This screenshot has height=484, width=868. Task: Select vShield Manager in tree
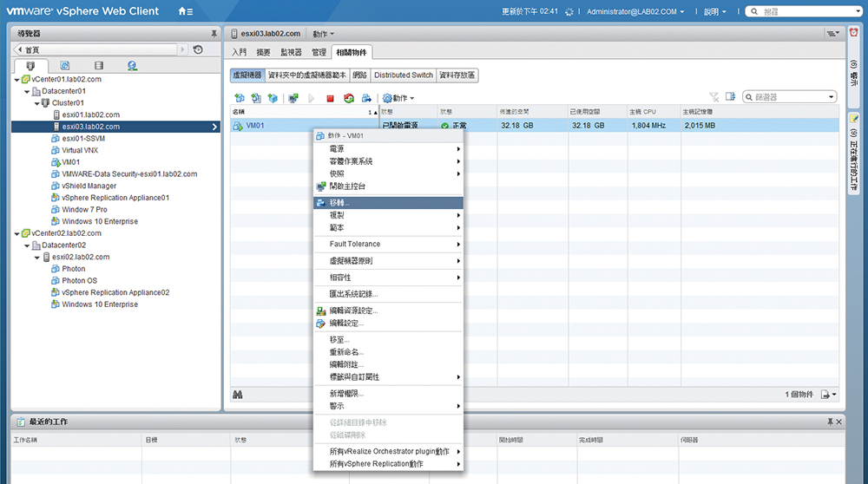tap(89, 186)
